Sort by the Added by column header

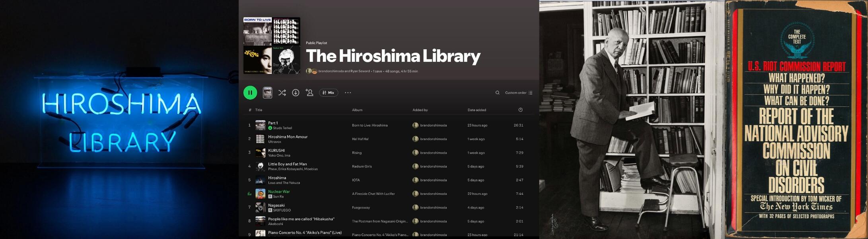[420, 110]
